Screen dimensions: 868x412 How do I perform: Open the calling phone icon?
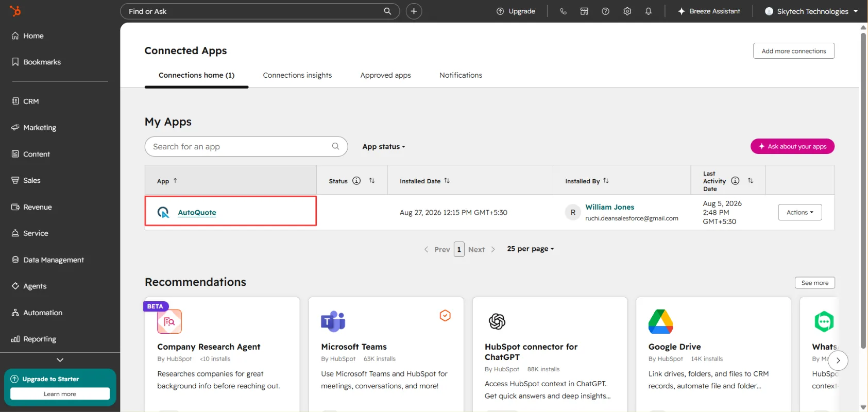563,11
